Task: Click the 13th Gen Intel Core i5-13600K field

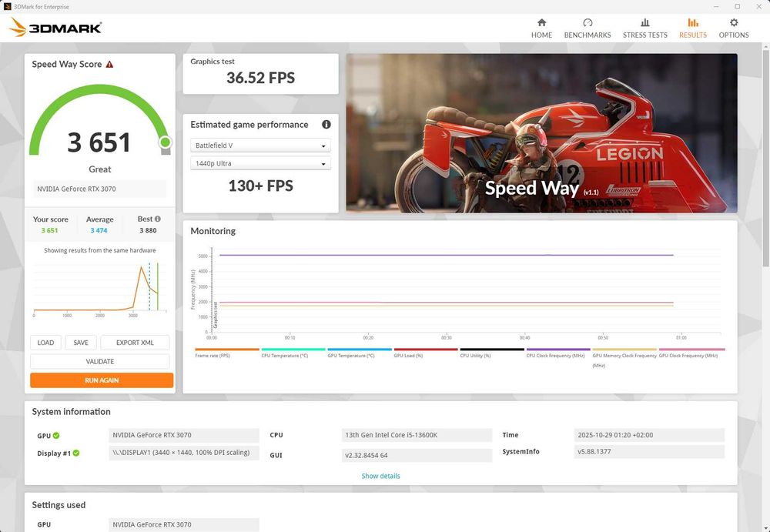Action: point(417,435)
